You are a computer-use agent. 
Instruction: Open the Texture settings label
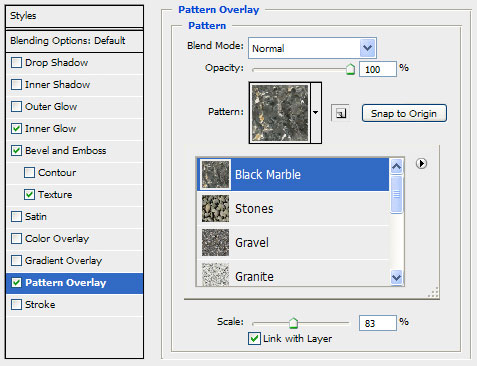[x=55, y=195]
